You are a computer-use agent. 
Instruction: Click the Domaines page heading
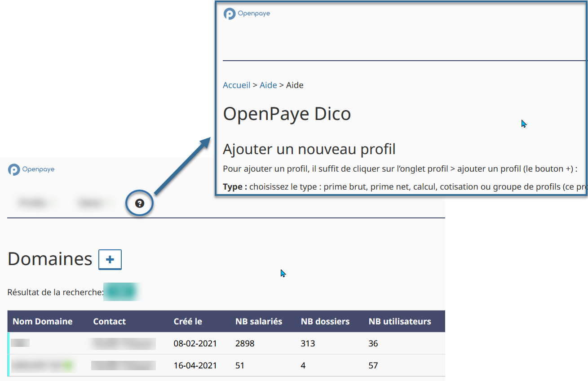pos(50,259)
